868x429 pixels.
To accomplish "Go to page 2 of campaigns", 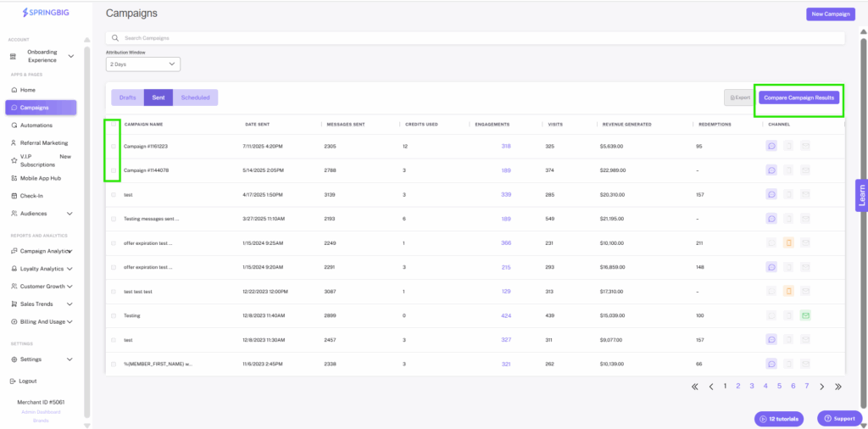I will [738, 387].
